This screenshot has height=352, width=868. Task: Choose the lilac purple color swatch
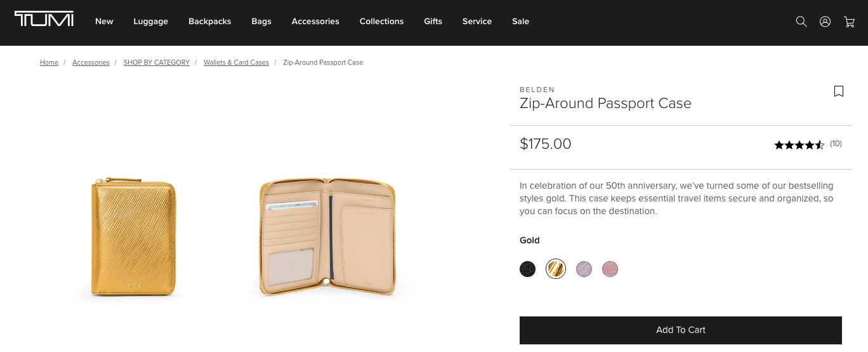(x=584, y=269)
